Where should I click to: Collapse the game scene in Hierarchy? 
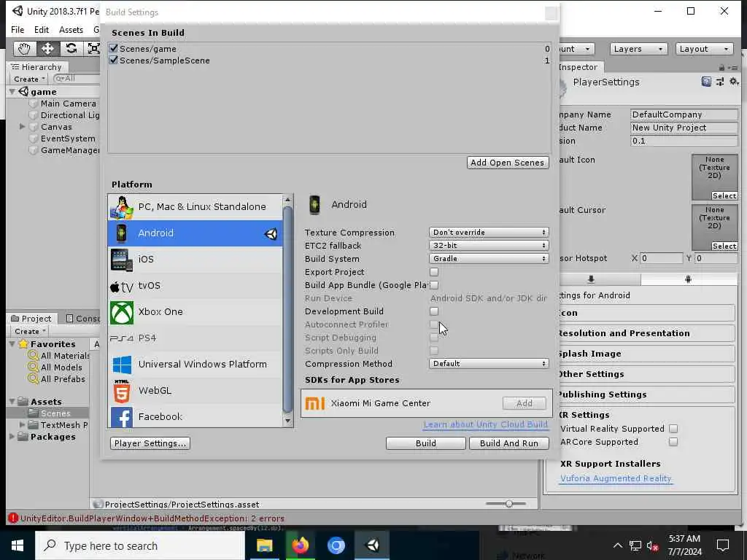point(12,91)
